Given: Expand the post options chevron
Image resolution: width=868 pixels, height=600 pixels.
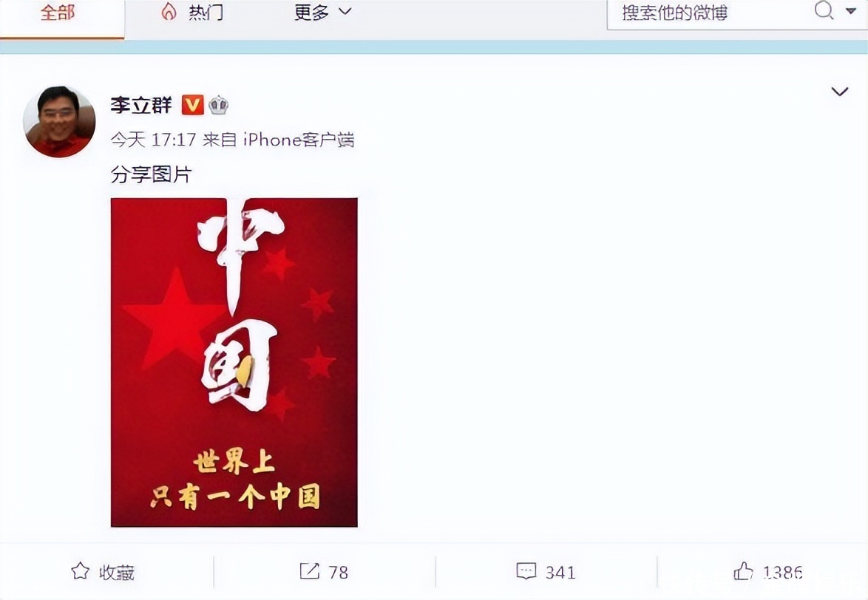Looking at the screenshot, I should [840, 92].
